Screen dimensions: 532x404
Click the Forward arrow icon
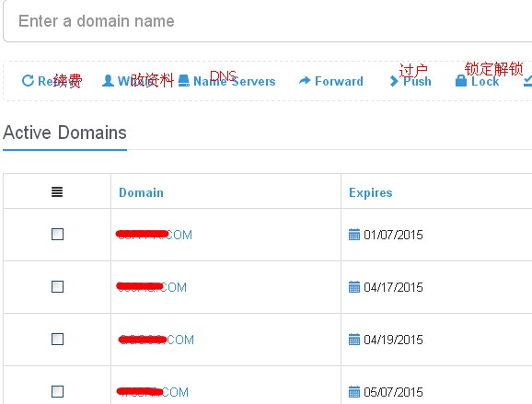click(x=305, y=80)
